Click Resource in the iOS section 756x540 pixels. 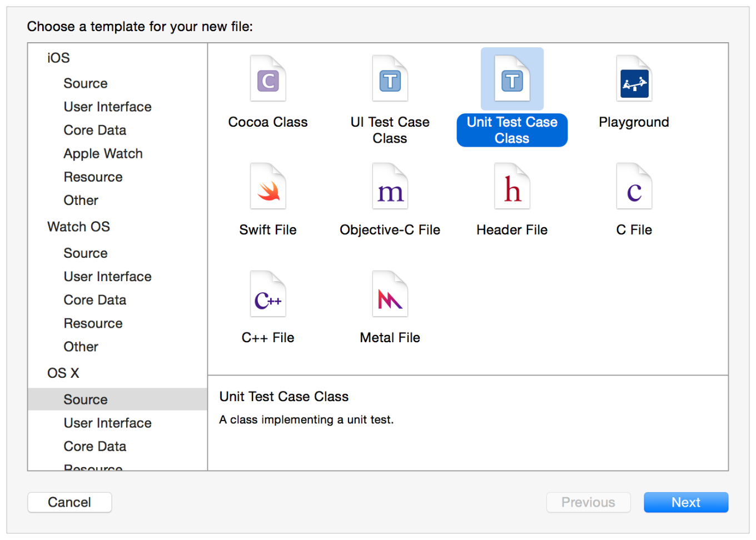click(x=93, y=177)
